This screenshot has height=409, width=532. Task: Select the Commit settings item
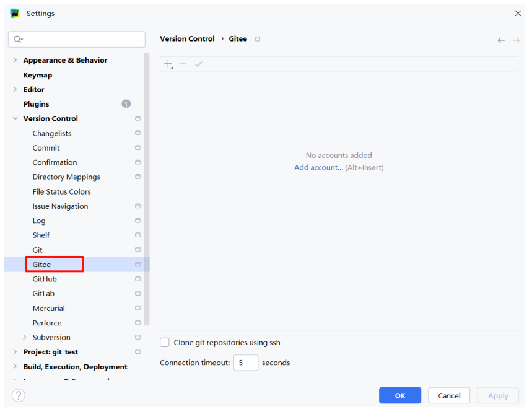(x=46, y=148)
